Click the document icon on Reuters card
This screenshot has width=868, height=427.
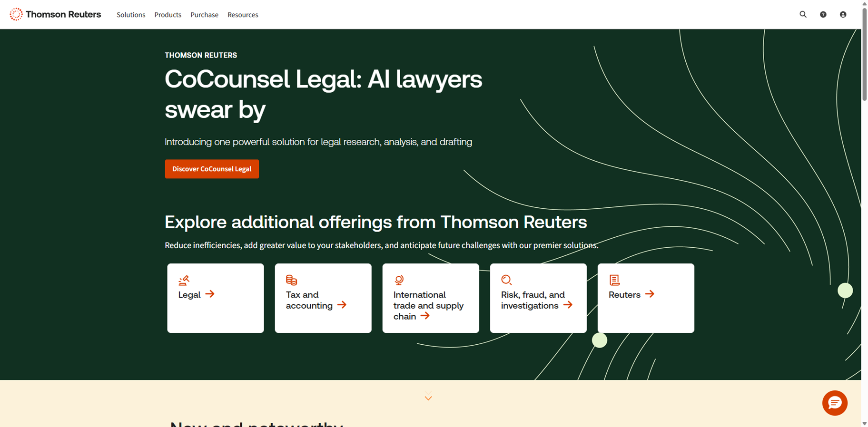pos(614,280)
